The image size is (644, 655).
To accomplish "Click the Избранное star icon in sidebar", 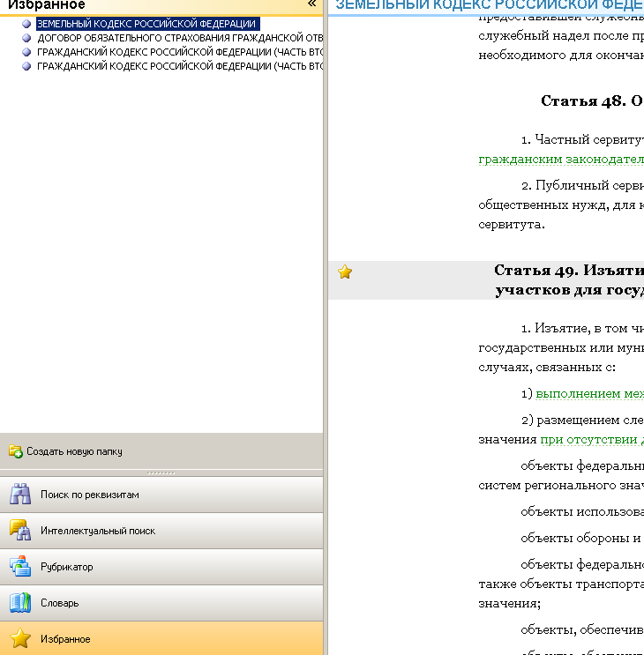I will (x=20, y=639).
